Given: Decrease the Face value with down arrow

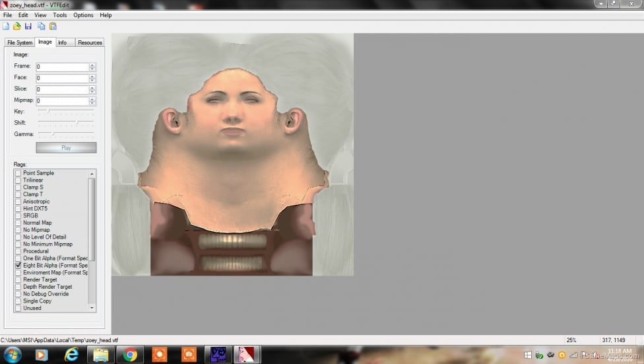Looking at the screenshot, I should 92,80.
